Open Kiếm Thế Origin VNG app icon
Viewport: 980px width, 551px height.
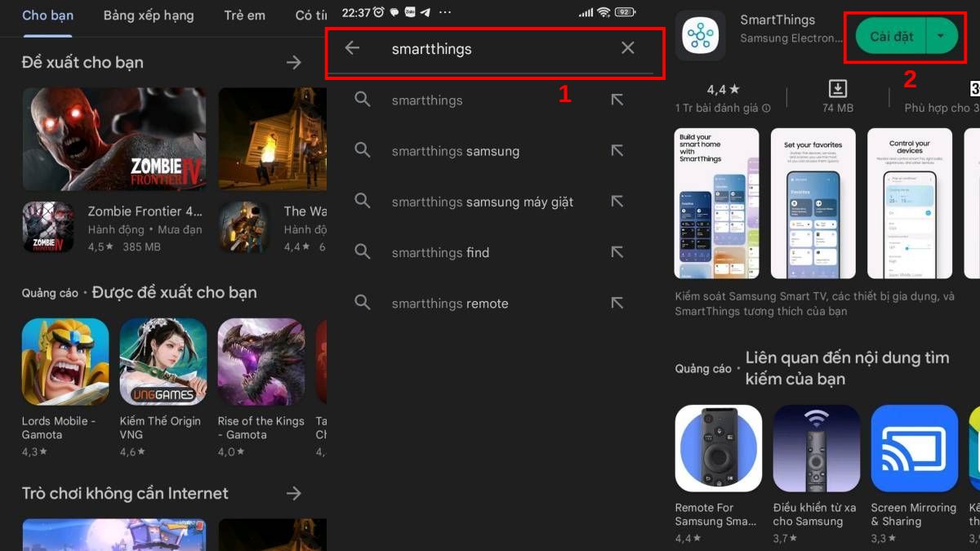click(x=163, y=362)
